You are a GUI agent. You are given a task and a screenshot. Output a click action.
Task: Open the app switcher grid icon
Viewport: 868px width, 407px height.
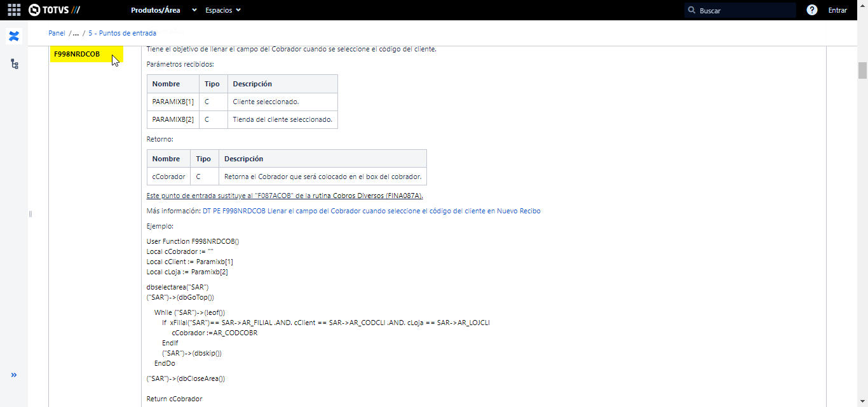[x=14, y=10]
